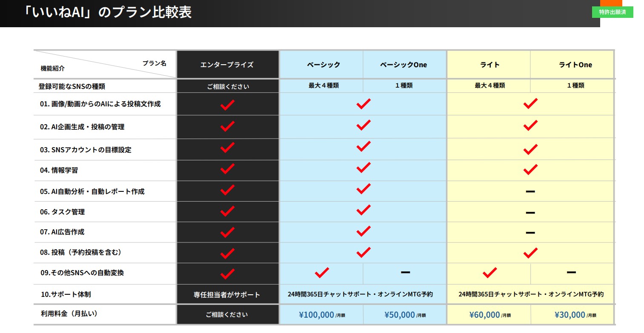Image resolution: width=644 pixels, height=333 pixels.
Task: Click ベーシックOne dash in 09. 自動変換 row
Action: pyautogui.click(x=405, y=272)
